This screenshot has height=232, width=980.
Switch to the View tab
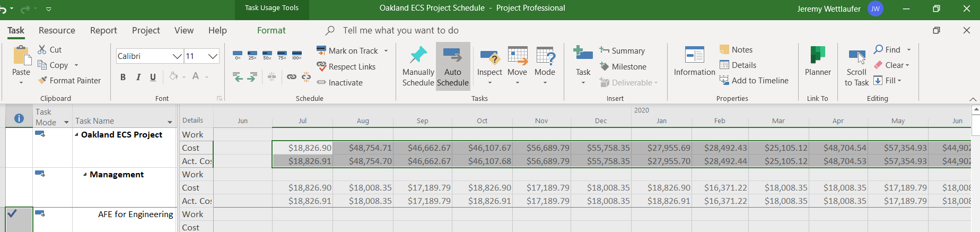click(184, 30)
